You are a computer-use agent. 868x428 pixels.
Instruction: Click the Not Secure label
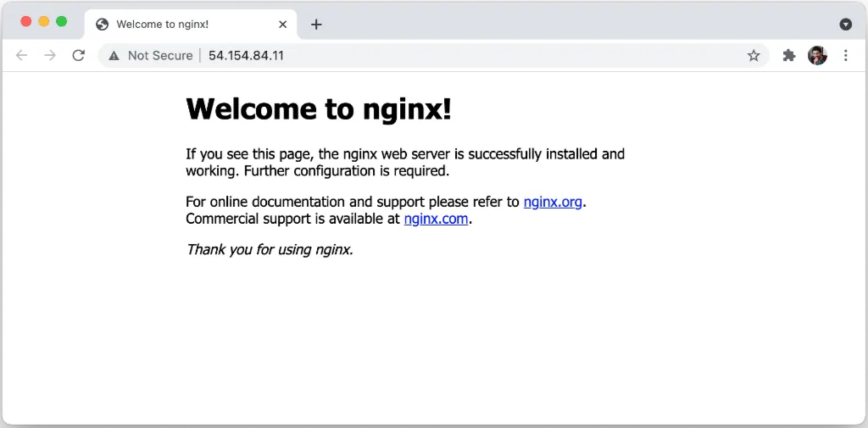tap(160, 55)
